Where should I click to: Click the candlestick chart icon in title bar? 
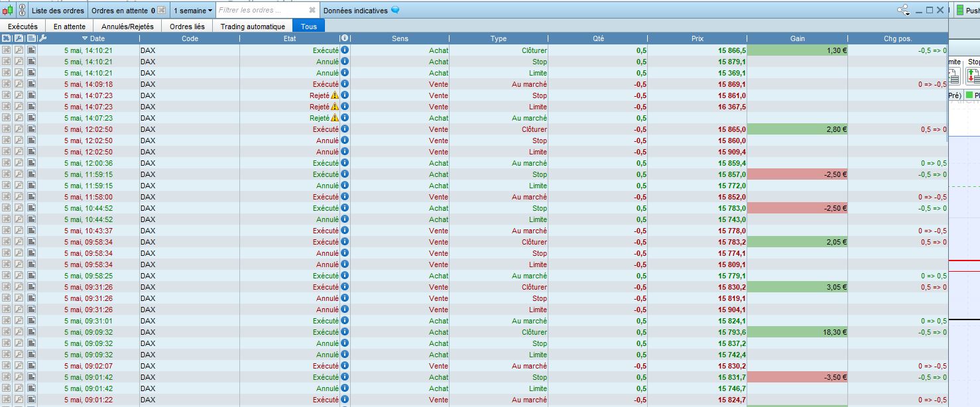tap(7, 11)
